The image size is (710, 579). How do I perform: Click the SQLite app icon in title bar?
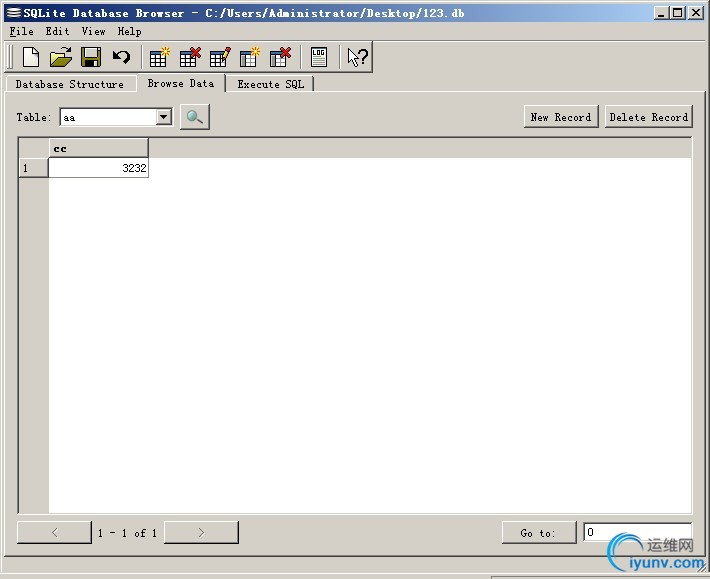click(13, 13)
